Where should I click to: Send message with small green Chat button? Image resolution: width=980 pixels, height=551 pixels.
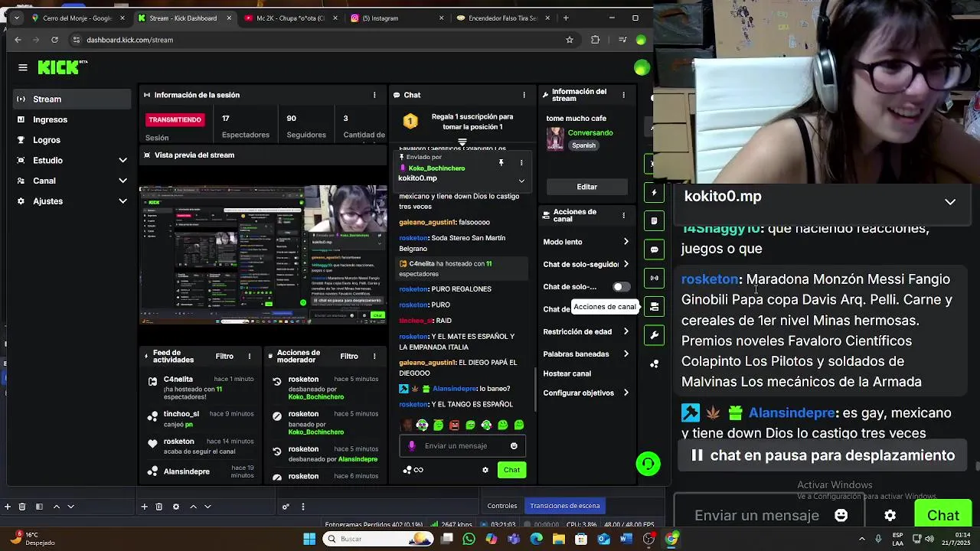click(511, 470)
